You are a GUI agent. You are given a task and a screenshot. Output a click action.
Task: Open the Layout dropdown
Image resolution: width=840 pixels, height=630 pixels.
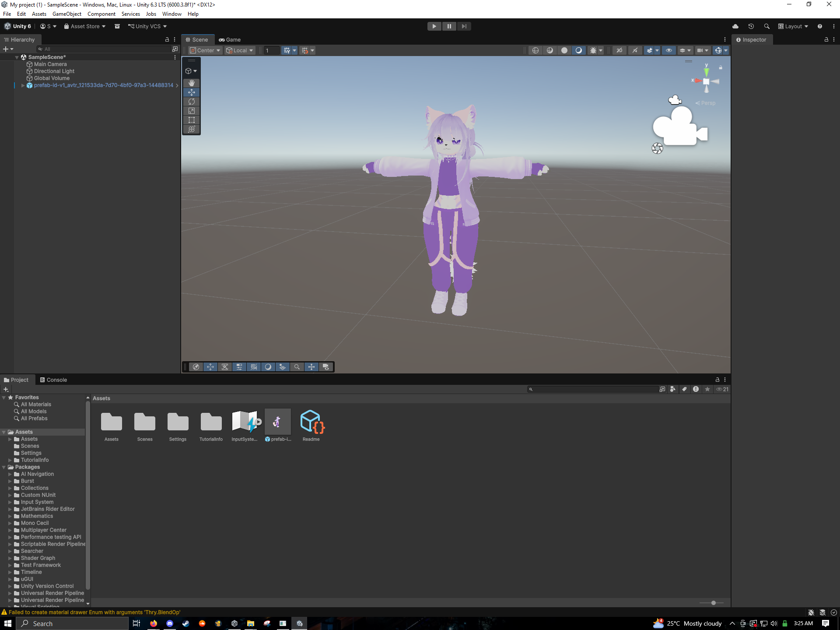793,26
